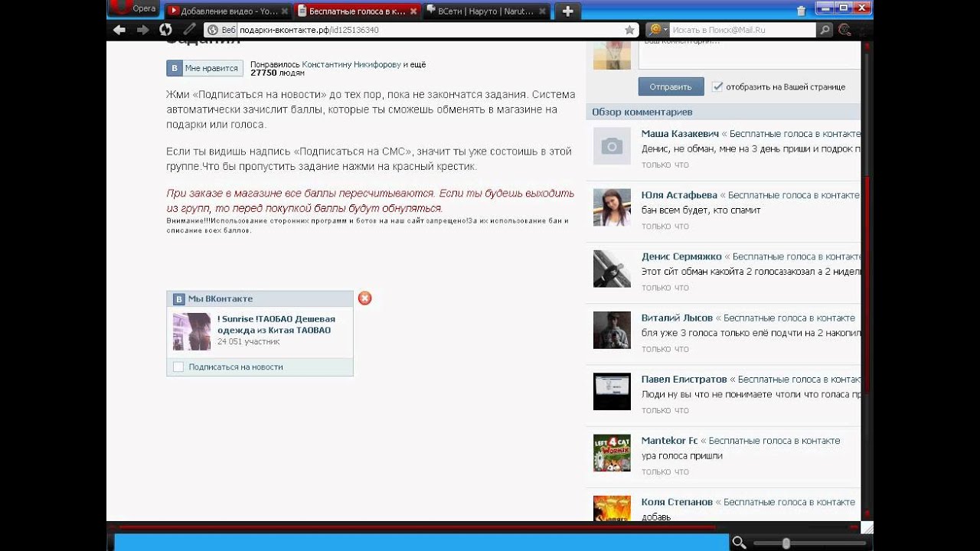980x551 pixels.
Task: Close the 'ВСети | Наруто' tab
Action: click(x=543, y=11)
